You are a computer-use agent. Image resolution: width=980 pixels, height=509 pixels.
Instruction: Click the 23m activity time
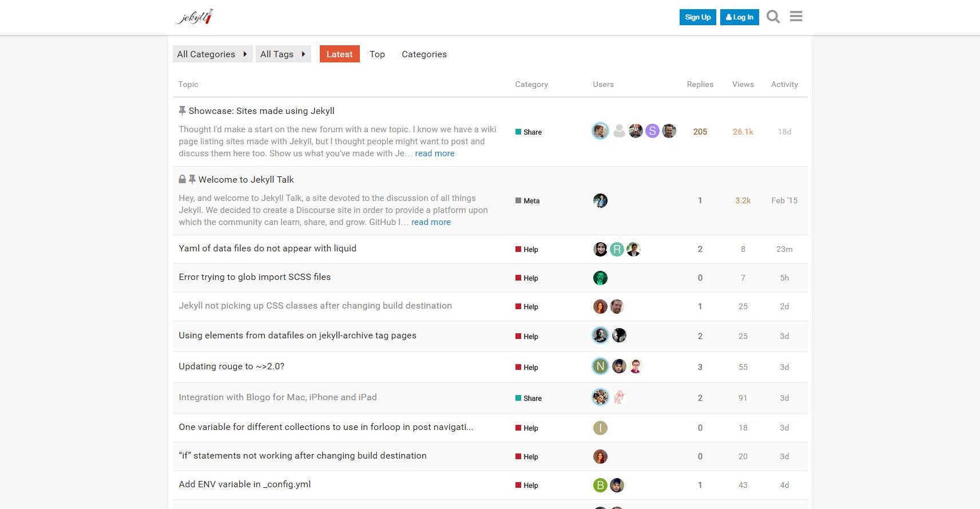point(784,249)
